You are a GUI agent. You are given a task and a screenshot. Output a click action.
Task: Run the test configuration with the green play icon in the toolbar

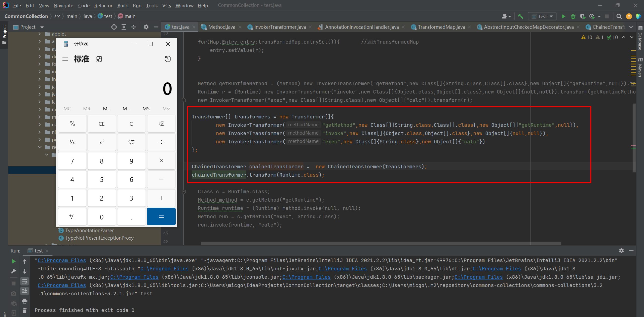point(563,16)
